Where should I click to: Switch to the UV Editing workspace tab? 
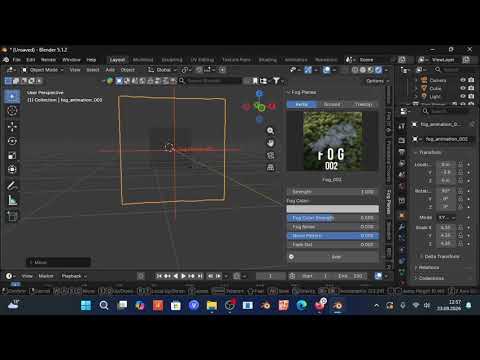(202, 60)
